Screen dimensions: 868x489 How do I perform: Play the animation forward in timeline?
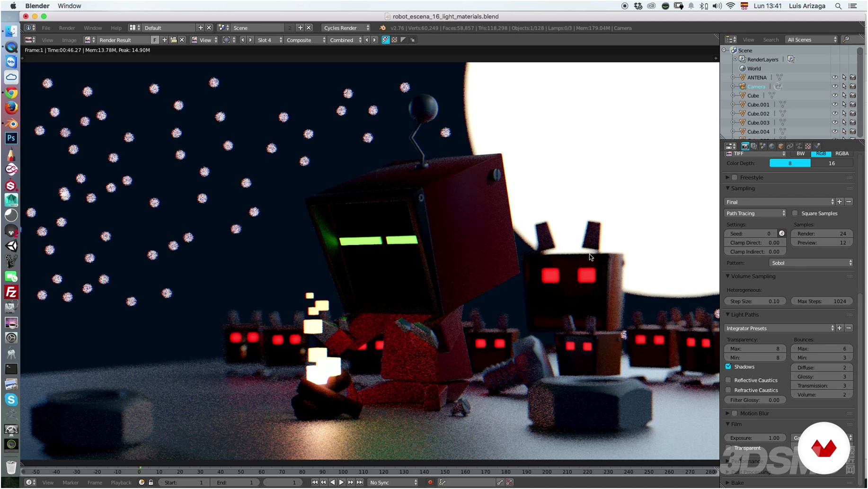click(x=341, y=482)
